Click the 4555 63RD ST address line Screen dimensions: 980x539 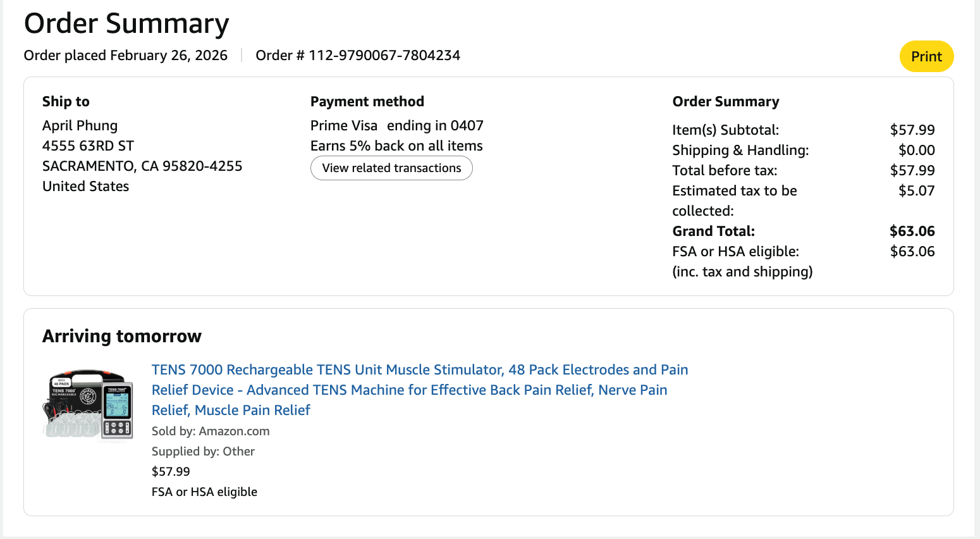coord(88,146)
